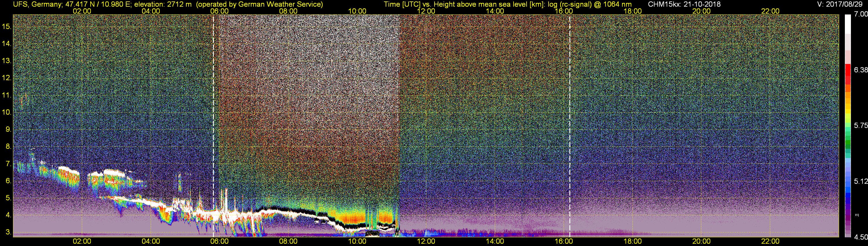Click the 08:00 label on top axis

coord(288,11)
